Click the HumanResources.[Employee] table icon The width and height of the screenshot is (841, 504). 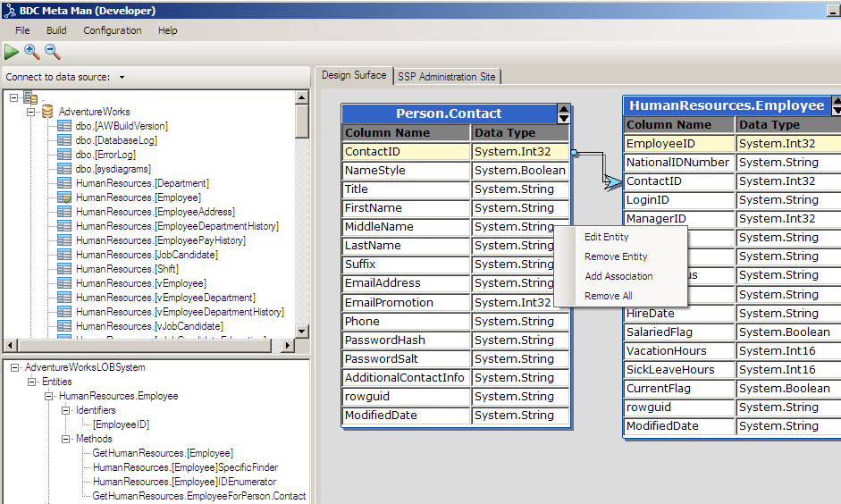[x=63, y=197]
